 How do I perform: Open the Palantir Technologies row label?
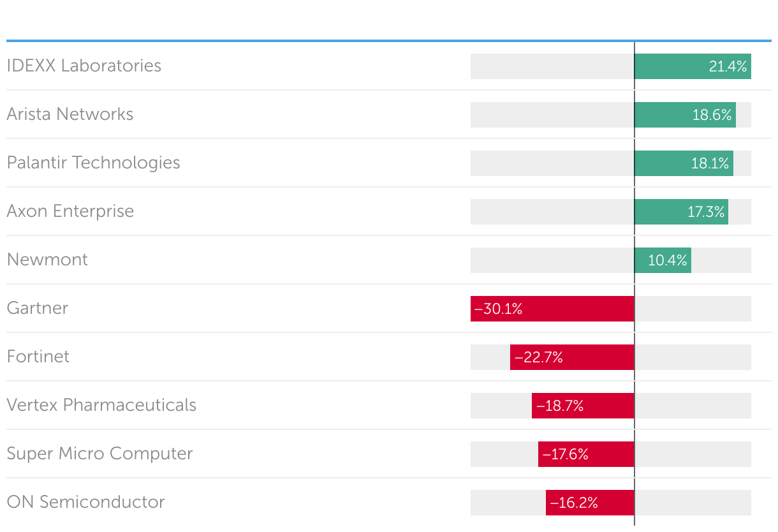click(x=94, y=163)
